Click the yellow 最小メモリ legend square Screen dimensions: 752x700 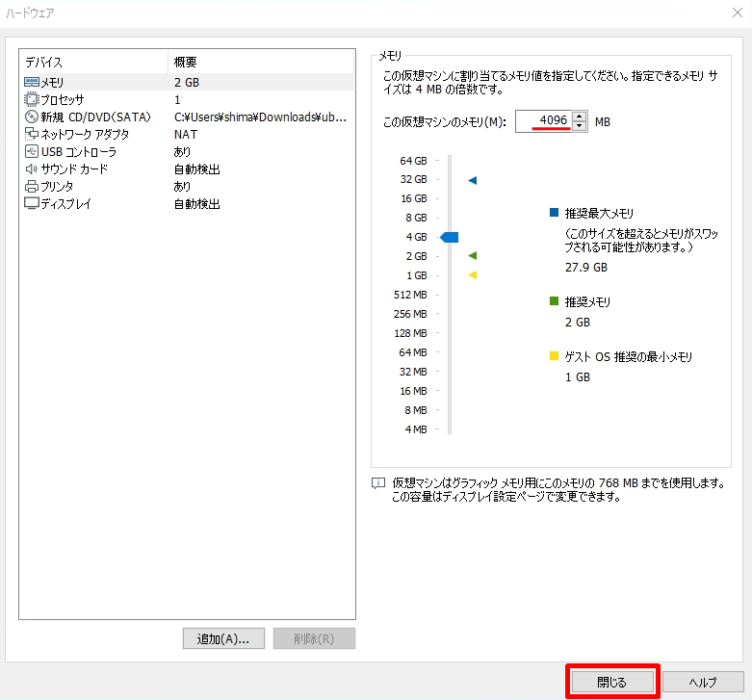pyautogui.click(x=554, y=355)
